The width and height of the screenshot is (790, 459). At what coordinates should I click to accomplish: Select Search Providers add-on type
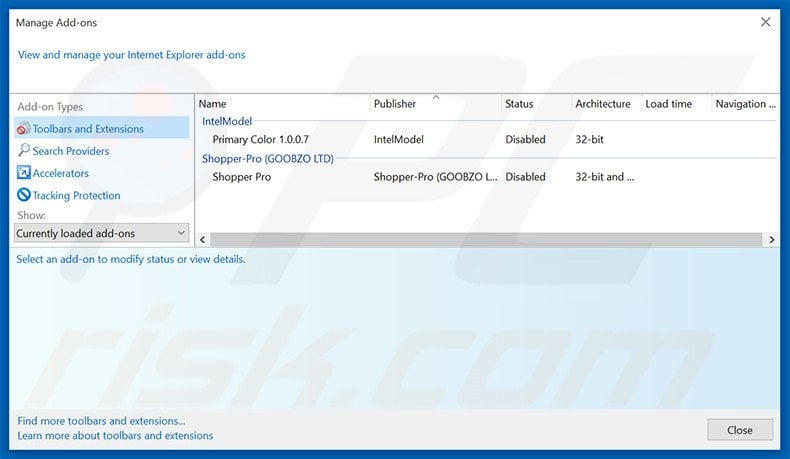(71, 151)
